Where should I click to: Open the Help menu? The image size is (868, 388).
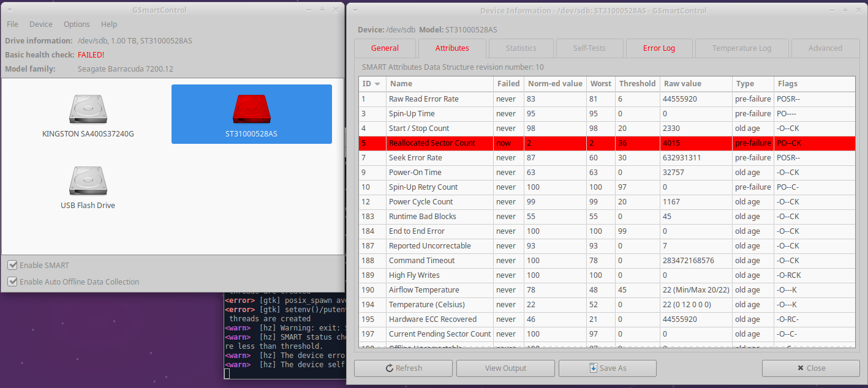[109, 24]
